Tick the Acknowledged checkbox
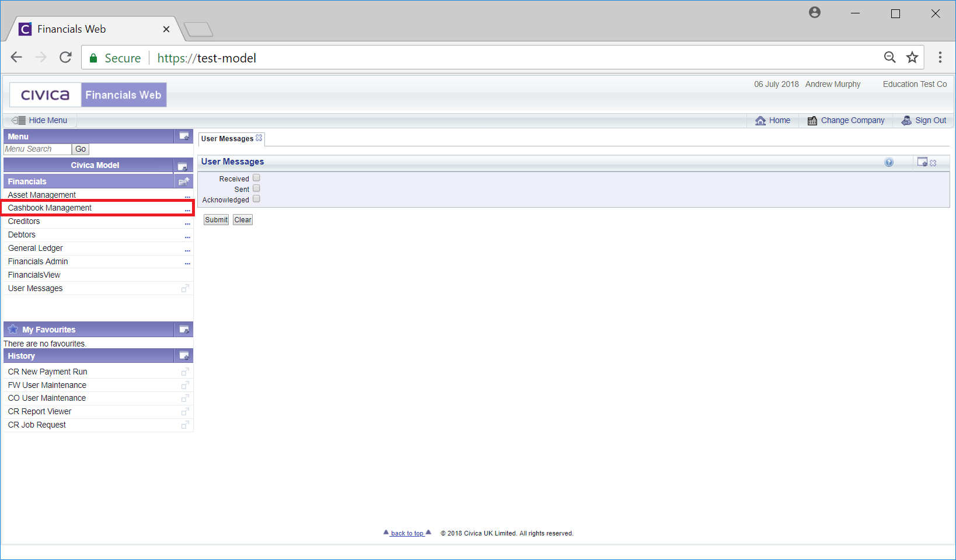 tap(256, 199)
